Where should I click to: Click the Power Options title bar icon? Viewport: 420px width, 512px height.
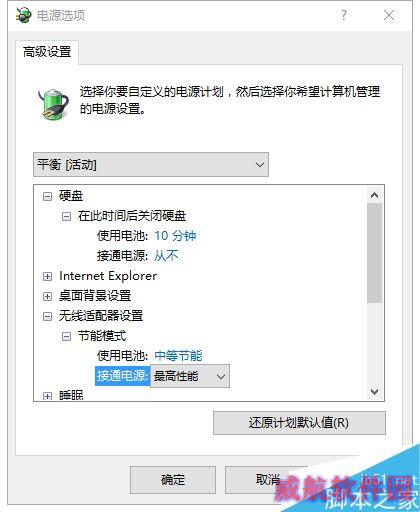tap(24, 15)
